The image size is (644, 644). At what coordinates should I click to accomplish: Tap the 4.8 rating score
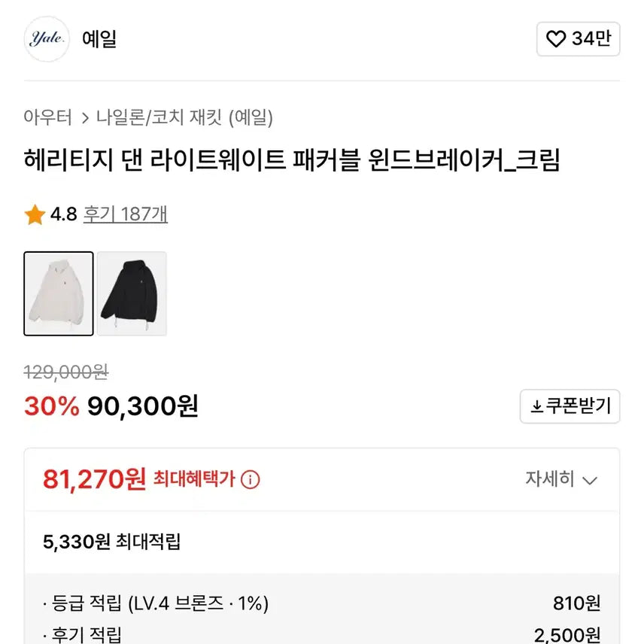(x=64, y=214)
